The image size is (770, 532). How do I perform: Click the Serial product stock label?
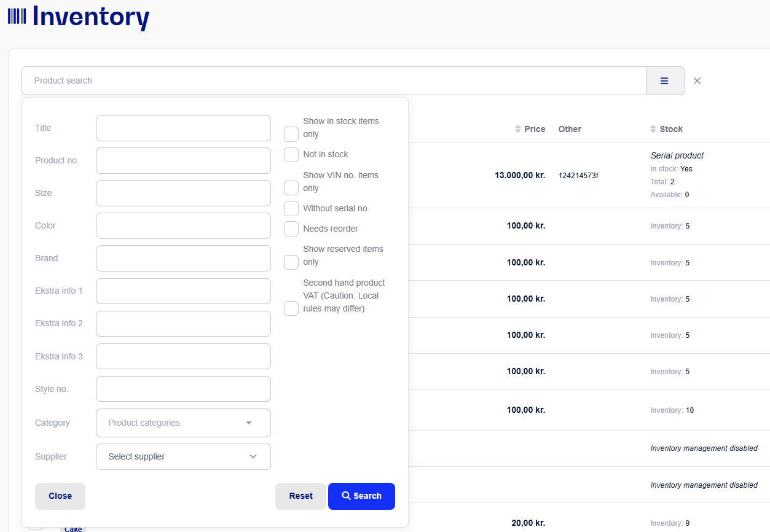(677, 155)
